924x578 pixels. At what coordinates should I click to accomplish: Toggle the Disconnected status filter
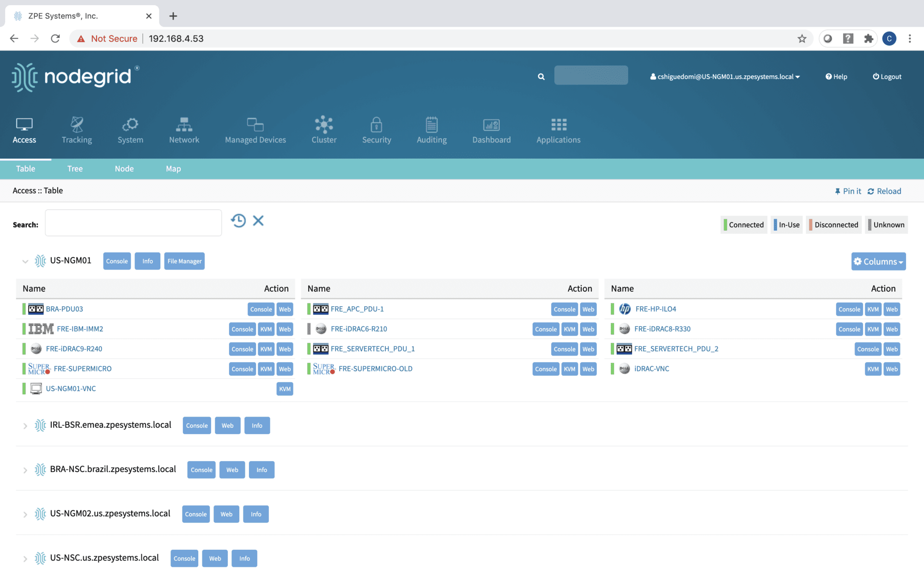coord(834,225)
